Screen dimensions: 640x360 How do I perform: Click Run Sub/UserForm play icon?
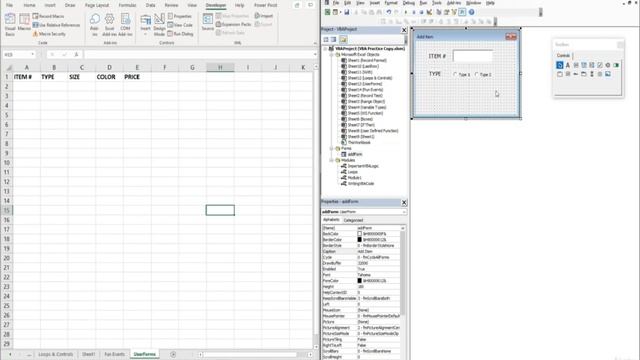406,12
